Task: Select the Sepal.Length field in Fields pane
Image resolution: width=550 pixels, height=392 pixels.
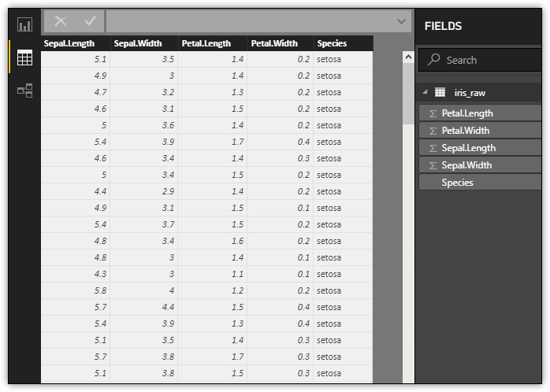Action: (468, 148)
